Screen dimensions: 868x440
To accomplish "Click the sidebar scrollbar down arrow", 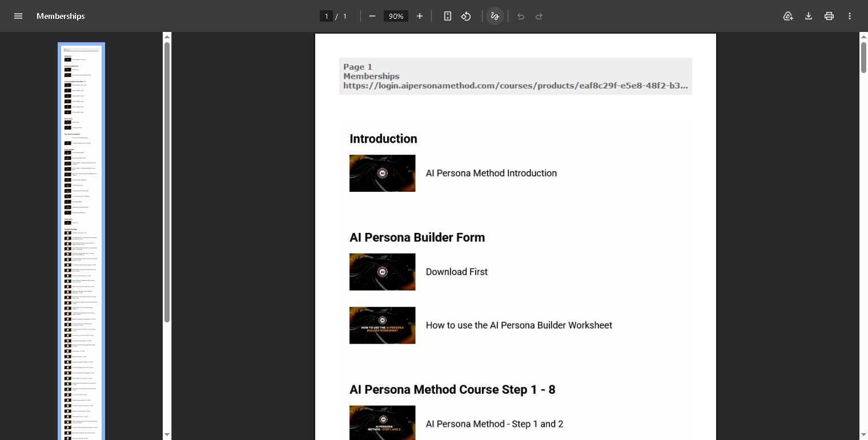I will pos(167,435).
